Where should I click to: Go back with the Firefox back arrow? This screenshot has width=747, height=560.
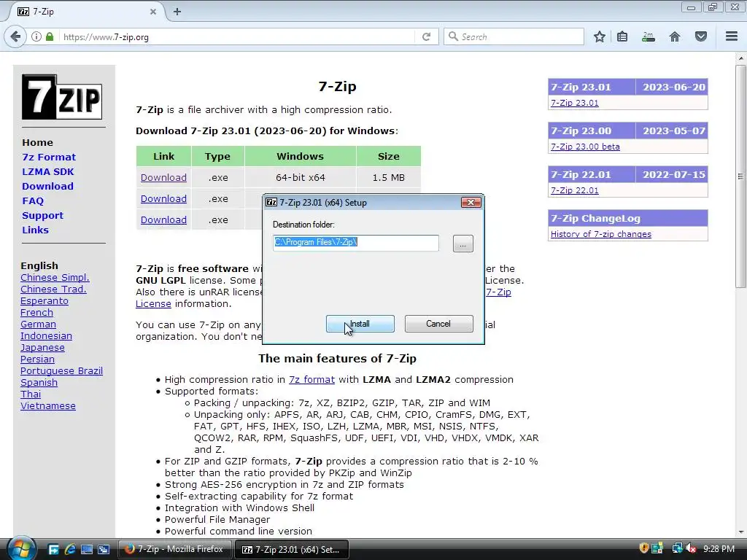tap(15, 36)
